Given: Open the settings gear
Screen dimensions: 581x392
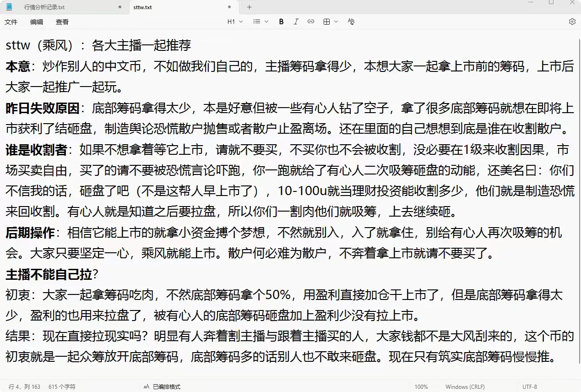Looking at the screenshot, I should pos(572,21).
